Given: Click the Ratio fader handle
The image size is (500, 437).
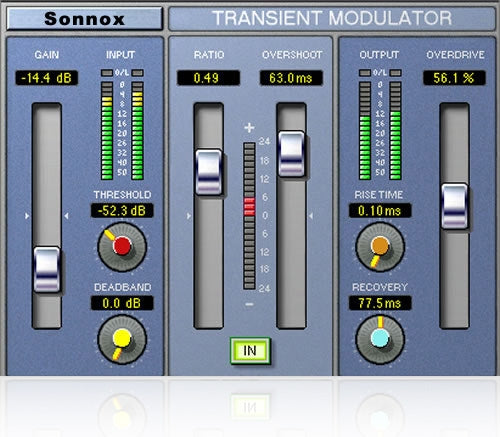Looking at the screenshot, I should [x=209, y=172].
